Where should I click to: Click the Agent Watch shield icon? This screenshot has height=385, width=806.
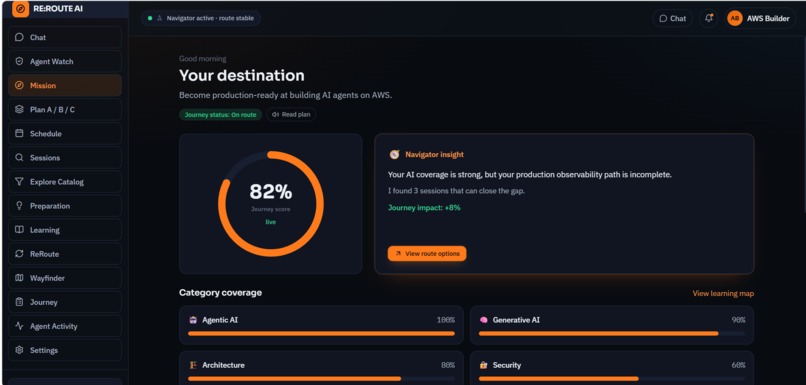(x=19, y=61)
